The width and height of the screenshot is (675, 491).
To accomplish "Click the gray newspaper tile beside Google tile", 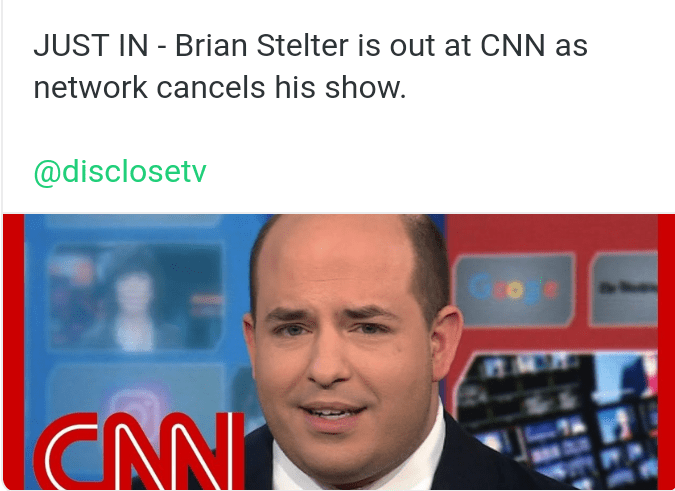I will (x=625, y=288).
